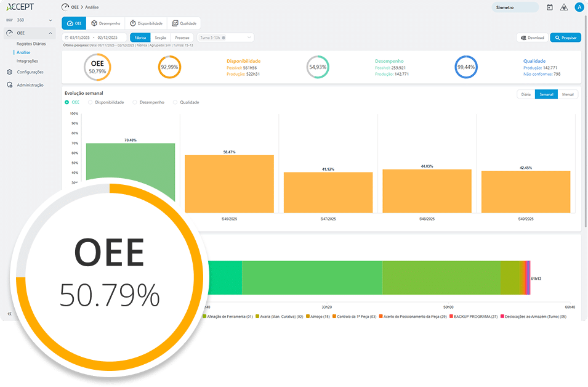The image size is (588, 387).
Task: Collapse sidebar with double-chevron icon
Action: point(9,314)
